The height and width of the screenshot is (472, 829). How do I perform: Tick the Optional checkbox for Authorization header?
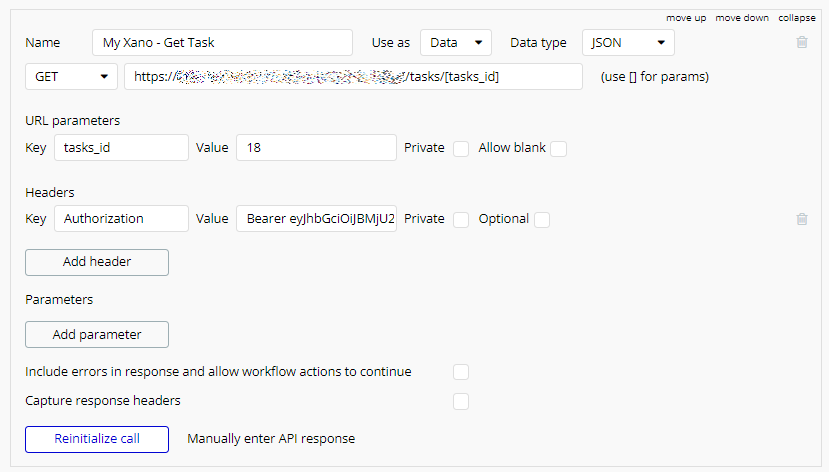click(x=541, y=220)
